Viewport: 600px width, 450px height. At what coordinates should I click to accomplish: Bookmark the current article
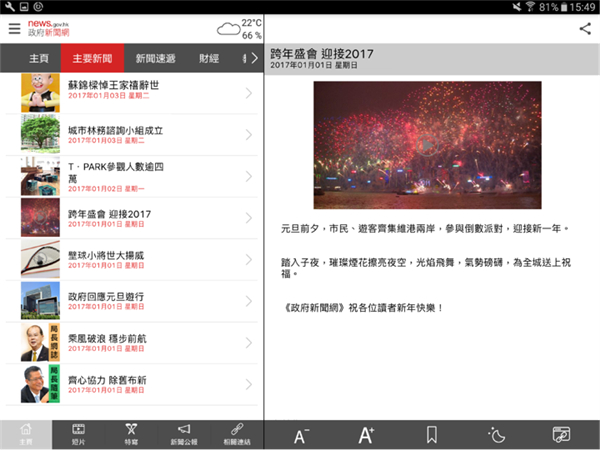432,435
